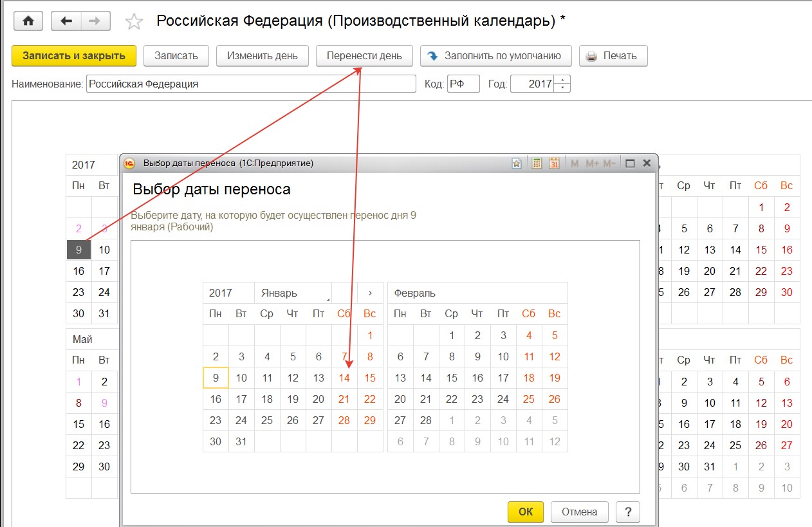Navigate forward with the right arrow
This screenshot has height=527, width=812.
(95, 21)
